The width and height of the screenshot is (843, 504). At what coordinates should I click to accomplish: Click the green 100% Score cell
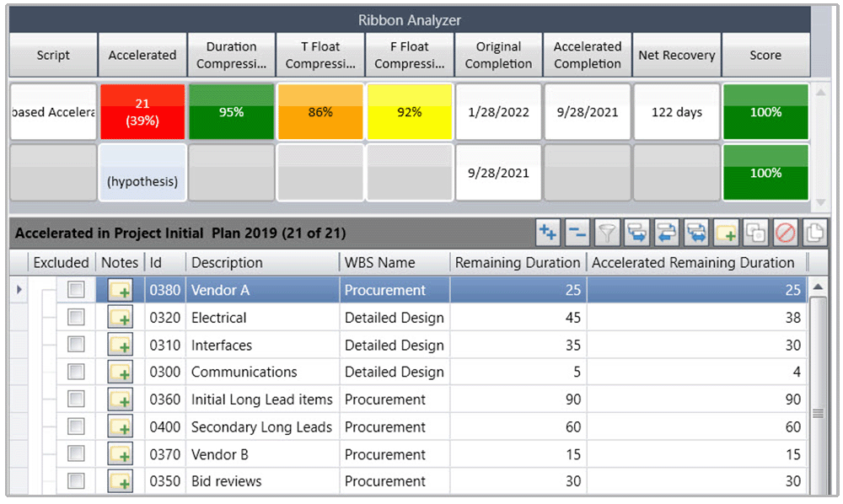765,110
